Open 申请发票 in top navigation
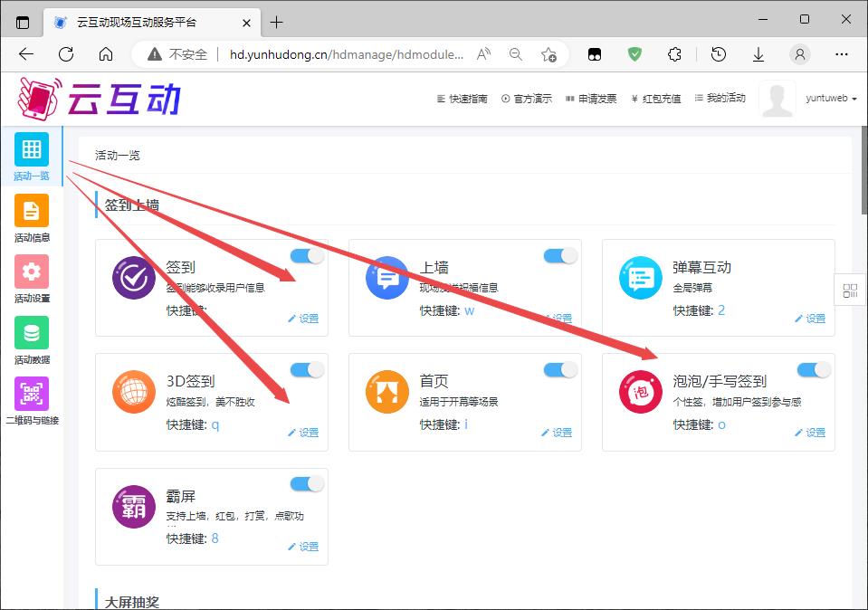Image resolution: width=868 pixels, height=610 pixels. coord(591,99)
